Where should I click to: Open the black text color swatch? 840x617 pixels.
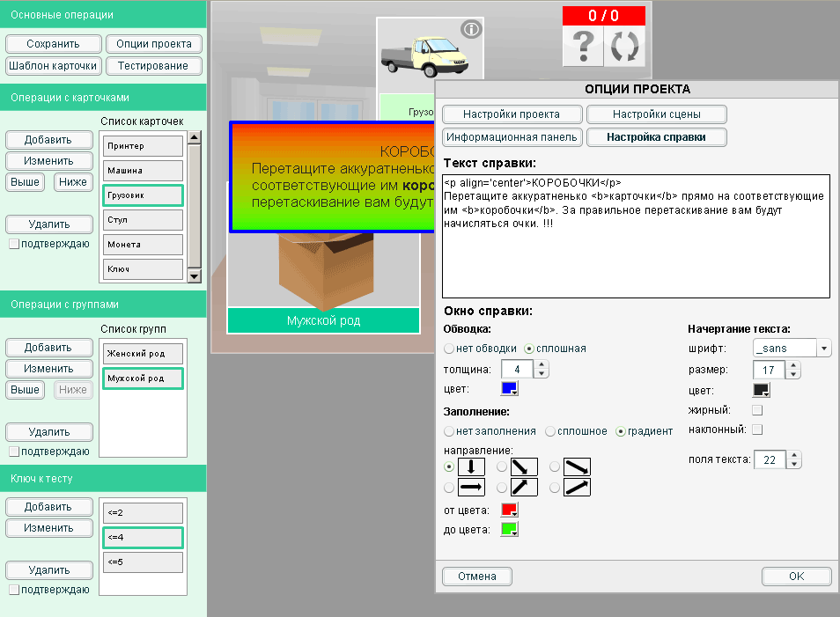tap(762, 391)
